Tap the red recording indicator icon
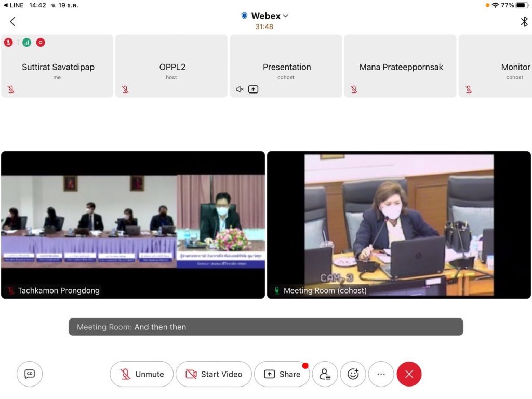The height and width of the screenshot is (399, 532). click(x=41, y=43)
